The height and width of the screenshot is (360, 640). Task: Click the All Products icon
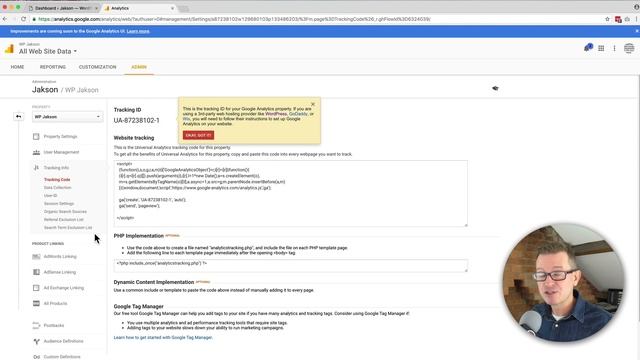(36, 303)
